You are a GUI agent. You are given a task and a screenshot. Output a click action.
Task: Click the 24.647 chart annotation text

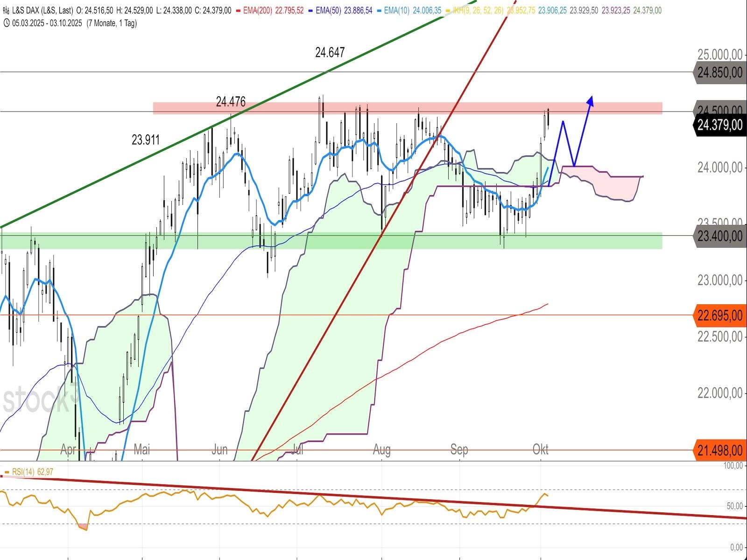(330, 53)
